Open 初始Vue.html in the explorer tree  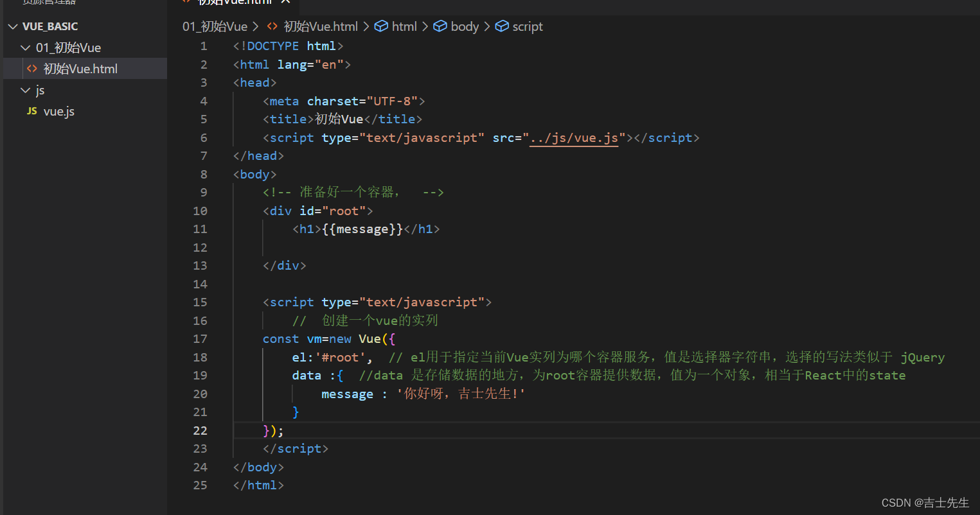80,69
